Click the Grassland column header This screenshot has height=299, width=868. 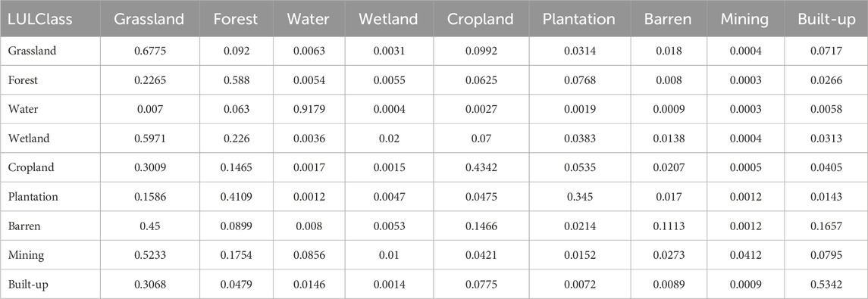point(149,19)
